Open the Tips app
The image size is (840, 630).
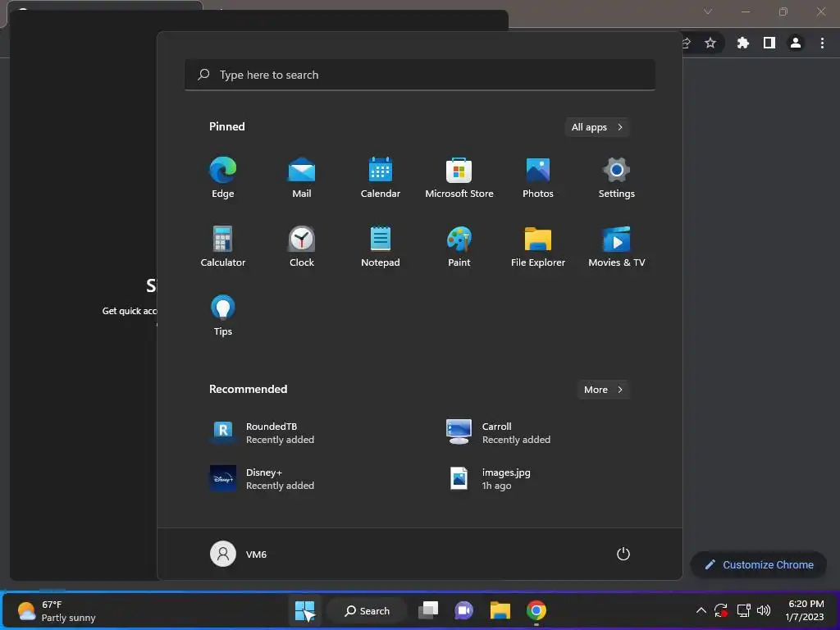coord(223,316)
